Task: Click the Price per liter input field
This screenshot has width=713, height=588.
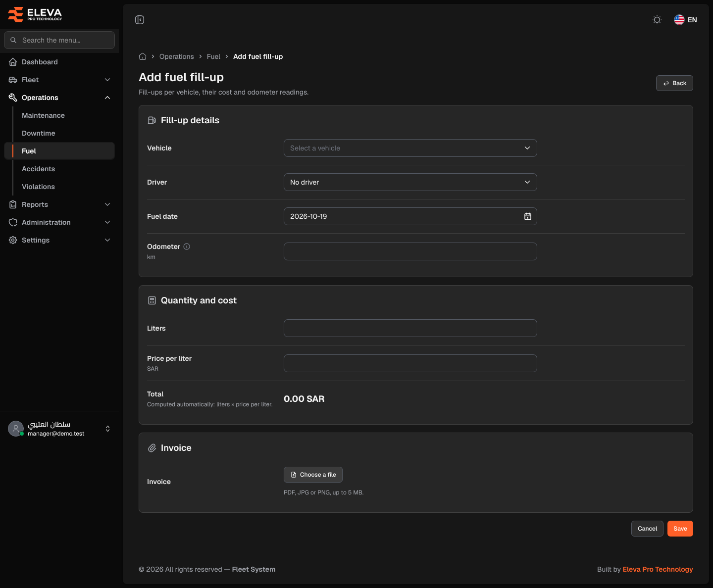Action: (x=410, y=363)
